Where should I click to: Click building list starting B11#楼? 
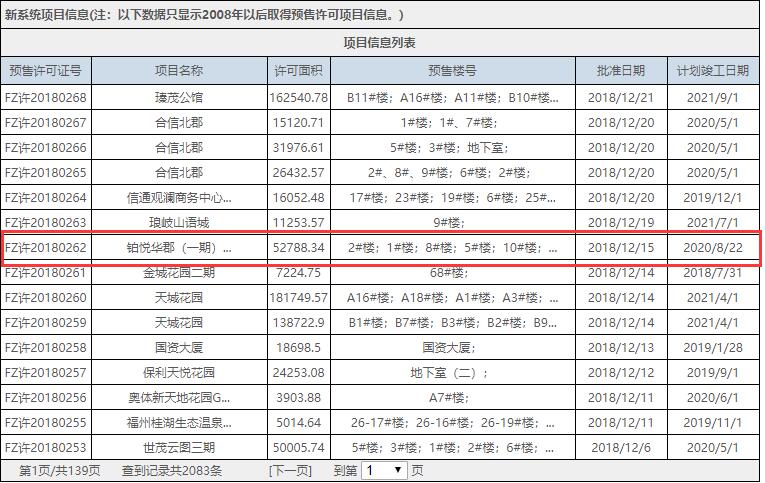pyautogui.click(x=453, y=98)
